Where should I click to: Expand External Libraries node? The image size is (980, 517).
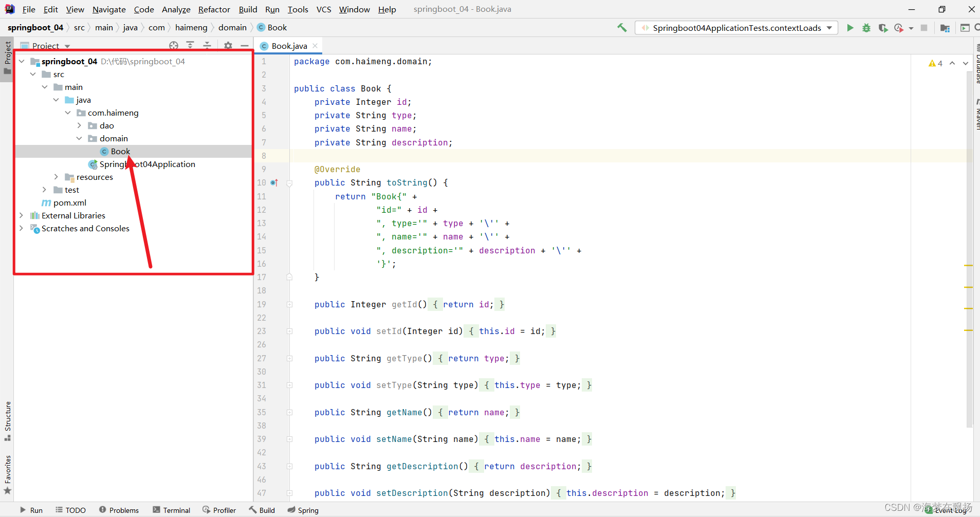tap(22, 215)
